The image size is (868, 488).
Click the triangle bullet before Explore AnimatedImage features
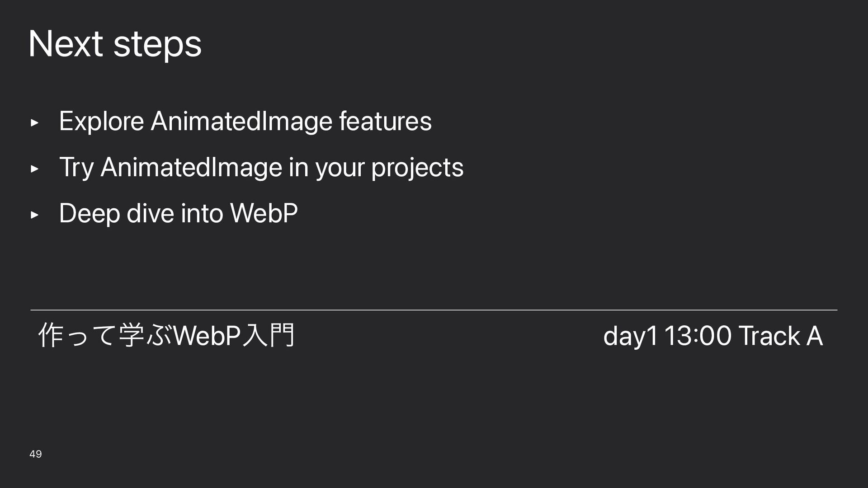pyautogui.click(x=34, y=122)
